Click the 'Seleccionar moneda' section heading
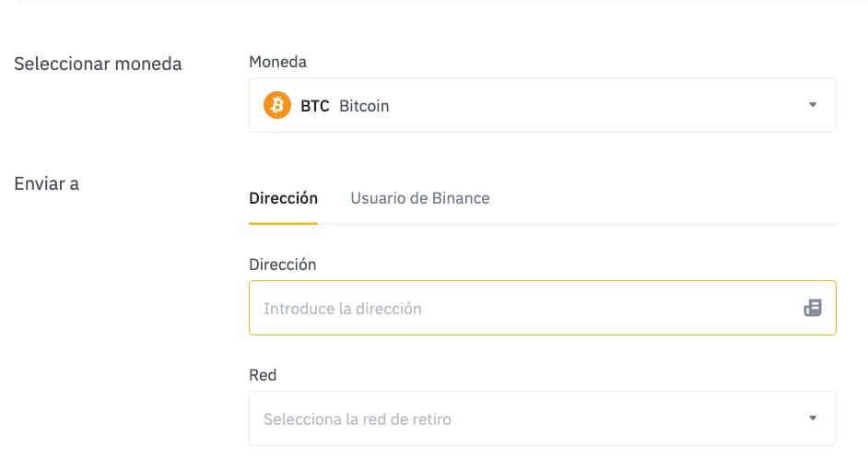 tap(98, 64)
